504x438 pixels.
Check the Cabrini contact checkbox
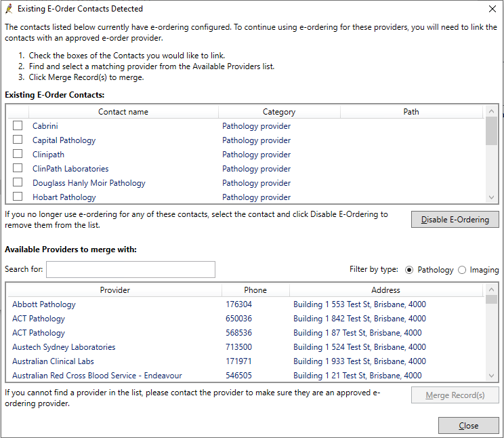(18, 125)
